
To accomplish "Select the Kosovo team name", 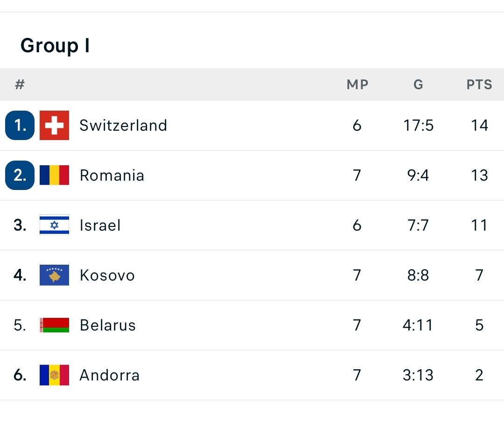I will point(107,275).
